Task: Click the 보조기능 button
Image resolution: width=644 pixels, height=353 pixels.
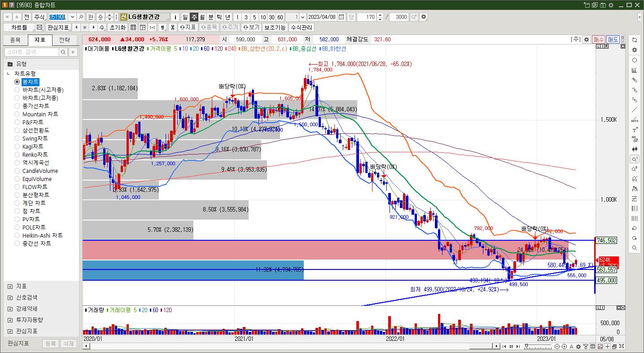Action: point(275,27)
